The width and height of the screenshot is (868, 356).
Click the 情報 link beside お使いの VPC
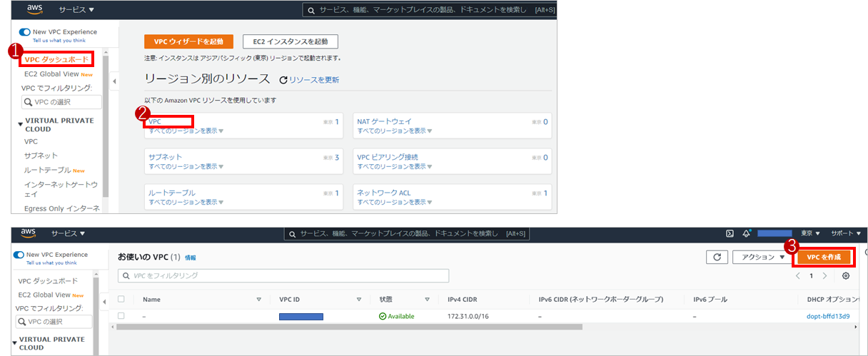click(190, 258)
